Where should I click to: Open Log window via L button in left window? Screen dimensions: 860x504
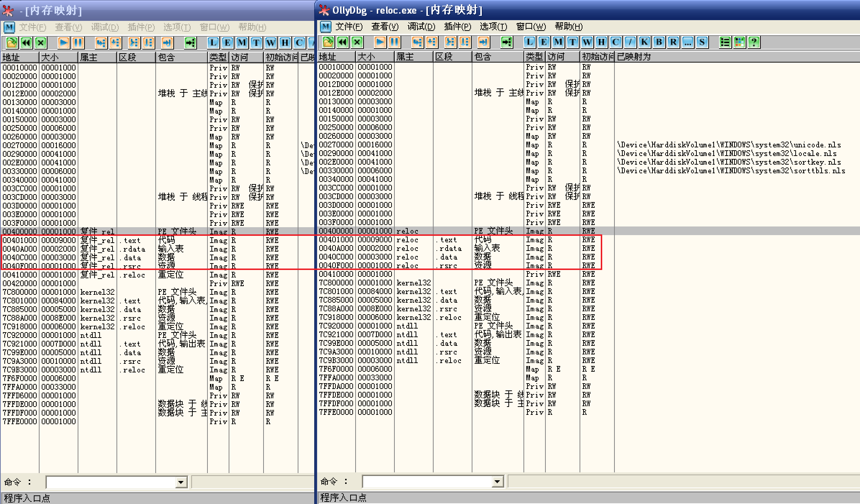tap(213, 43)
